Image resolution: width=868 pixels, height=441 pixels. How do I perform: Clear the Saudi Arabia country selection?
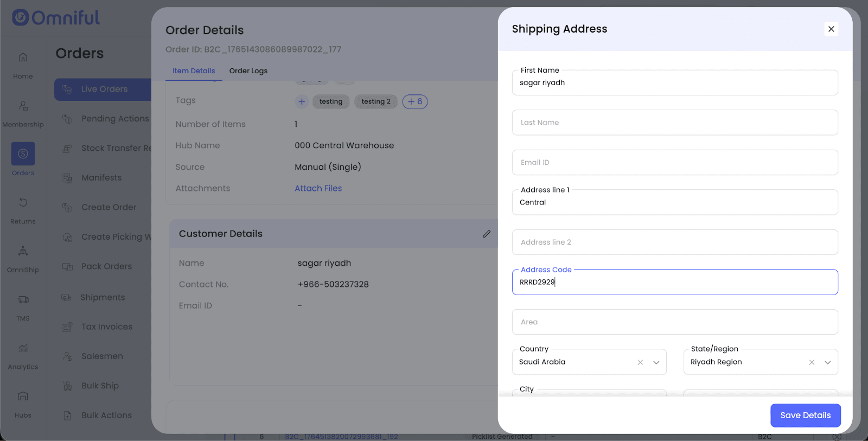click(640, 362)
